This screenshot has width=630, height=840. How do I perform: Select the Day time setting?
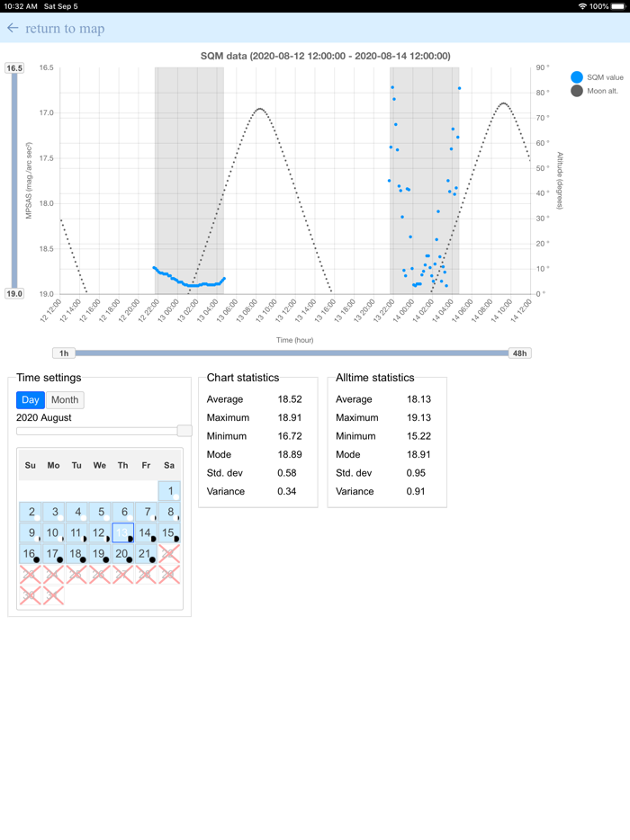pos(30,399)
